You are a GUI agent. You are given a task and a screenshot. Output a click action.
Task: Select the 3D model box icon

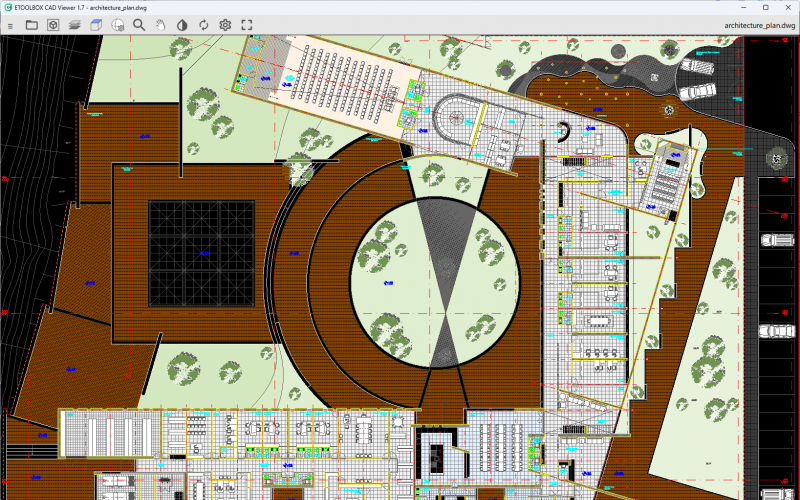click(x=53, y=24)
